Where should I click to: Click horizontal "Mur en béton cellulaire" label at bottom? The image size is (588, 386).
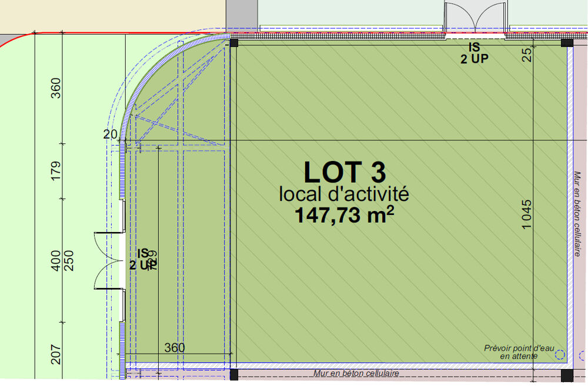[356, 373]
